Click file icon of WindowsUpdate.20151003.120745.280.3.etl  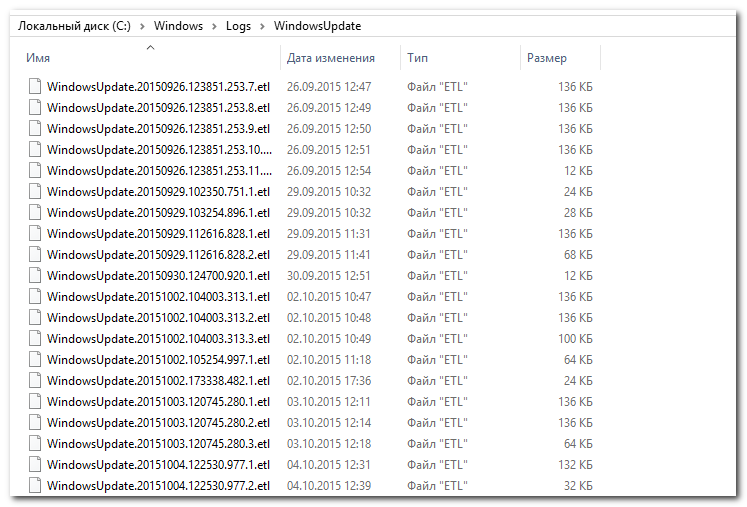(x=35, y=443)
